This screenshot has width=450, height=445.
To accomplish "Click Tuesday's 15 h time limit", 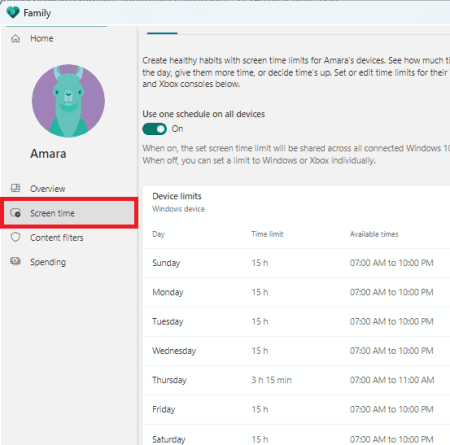I will coord(260,322).
